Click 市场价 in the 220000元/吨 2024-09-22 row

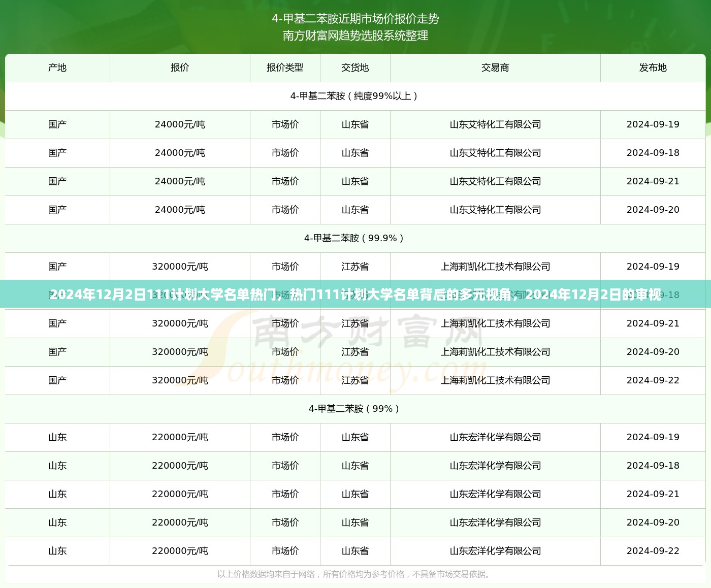point(285,551)
